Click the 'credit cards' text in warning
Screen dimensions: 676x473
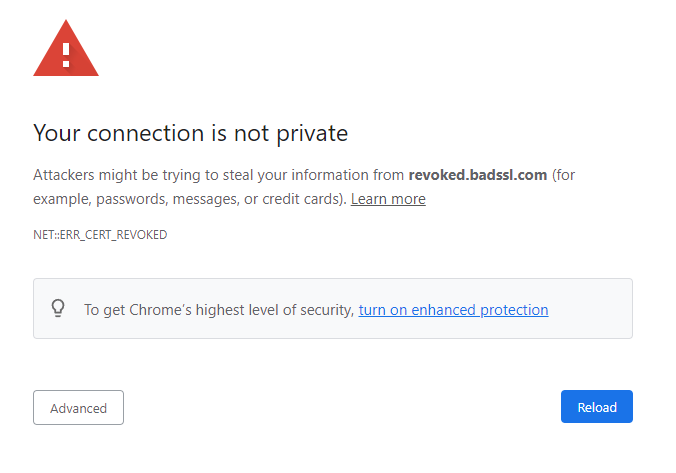302,199
